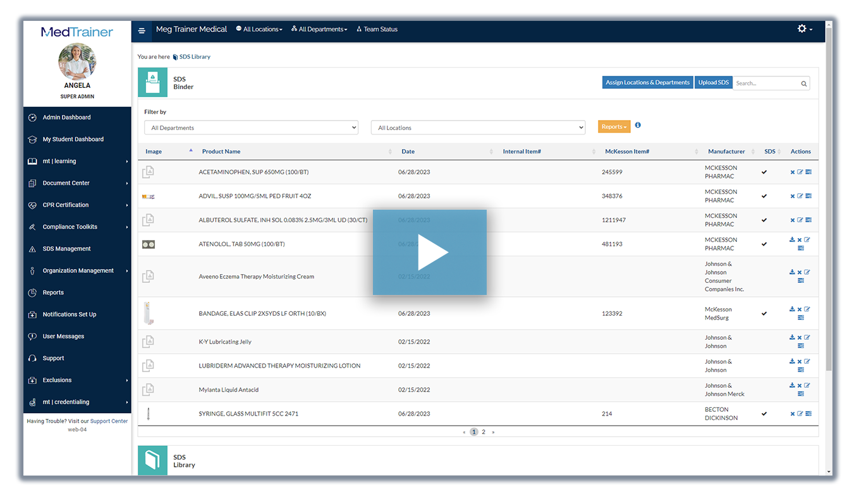Click BECTON DICKINSON manufacturer cell
This screenshot has height=504, width=859.
coord(721,414)
